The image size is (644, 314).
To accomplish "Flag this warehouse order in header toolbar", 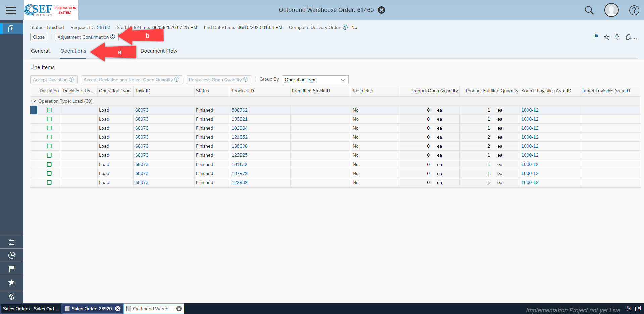I will (x=596, y=37).
